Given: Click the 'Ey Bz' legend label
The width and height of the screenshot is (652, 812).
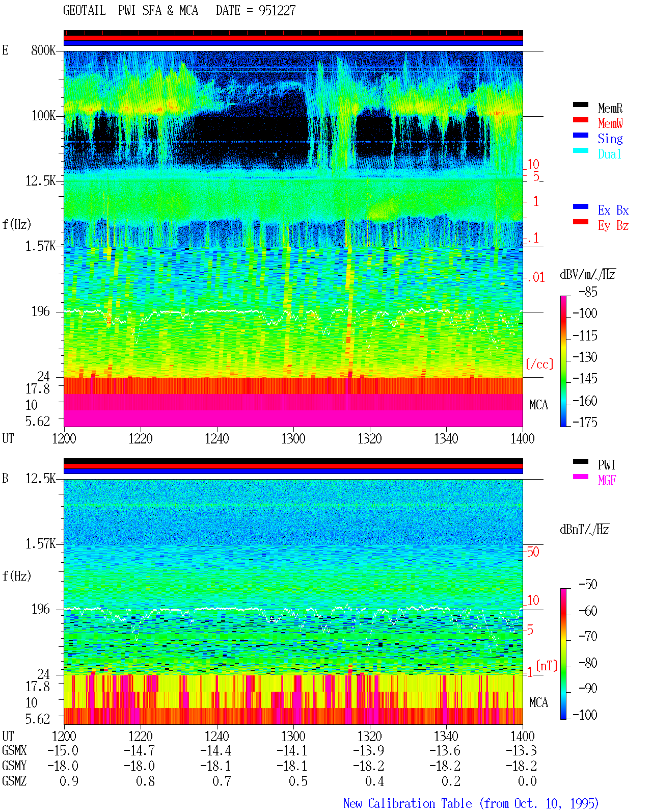Looking at the screenshot, I should coord(613,225).
